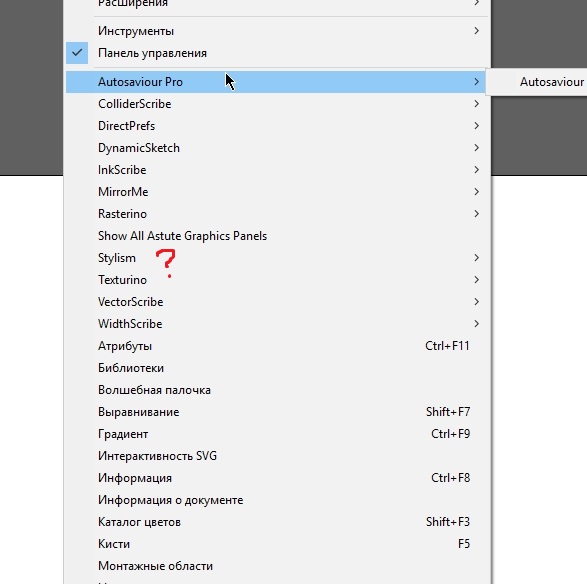Click Show All Astute Graphics Panels
The height and width of the screenshot is (584, 587).
pyautogui.click(x=278, y=236)
